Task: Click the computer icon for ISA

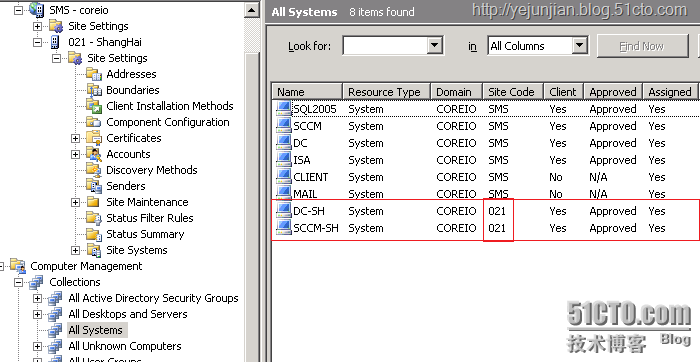Action: point(283,160)
